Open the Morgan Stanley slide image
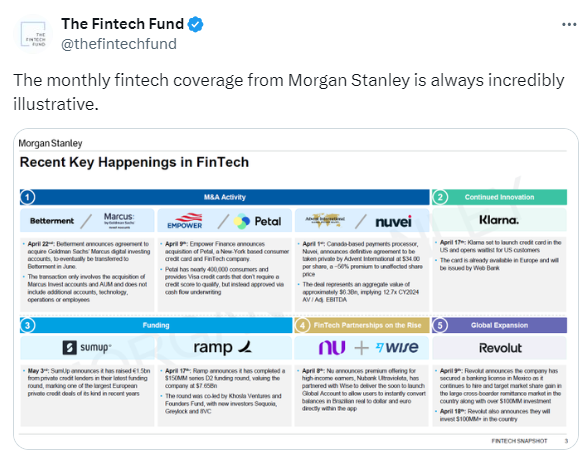Image resolution: width=588 pixels, height=460 pixels. (x=296, y=289)
